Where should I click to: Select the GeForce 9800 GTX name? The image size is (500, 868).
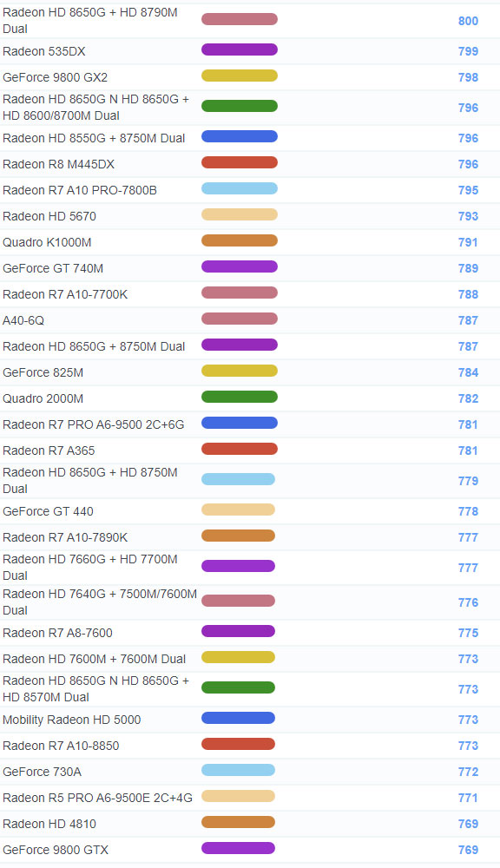(x=56, y=850)
